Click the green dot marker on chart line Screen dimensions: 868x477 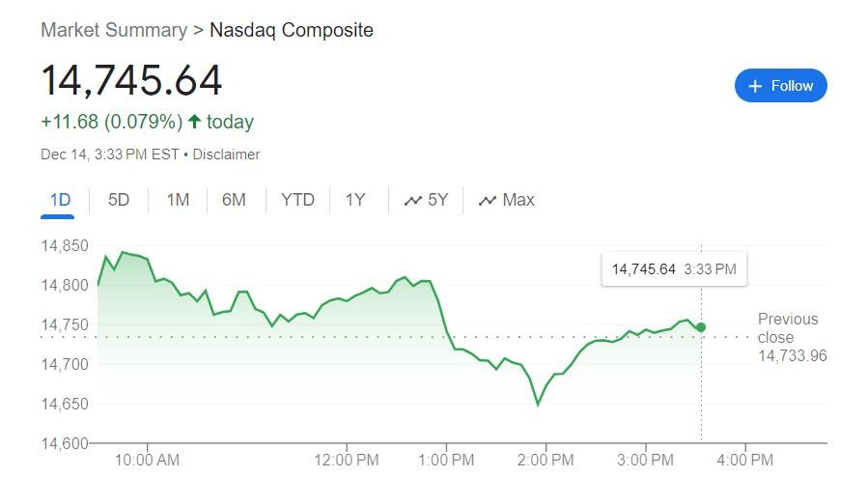point(701,327)
